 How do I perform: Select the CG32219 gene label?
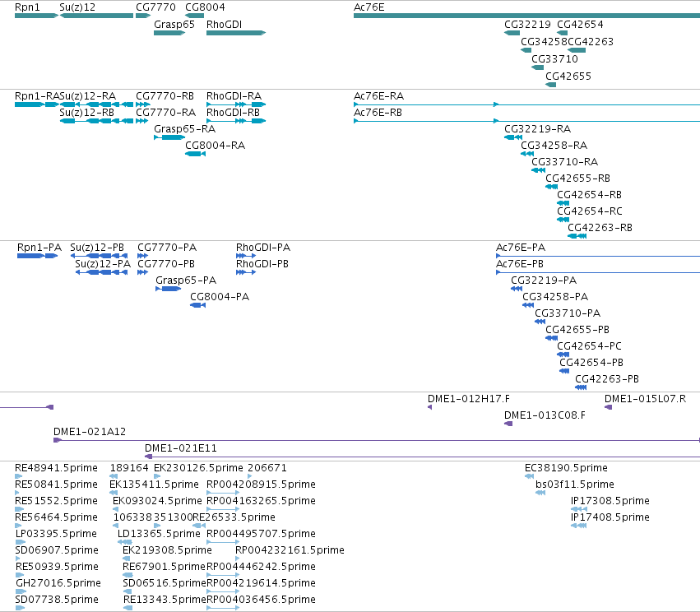pos(527,24)
